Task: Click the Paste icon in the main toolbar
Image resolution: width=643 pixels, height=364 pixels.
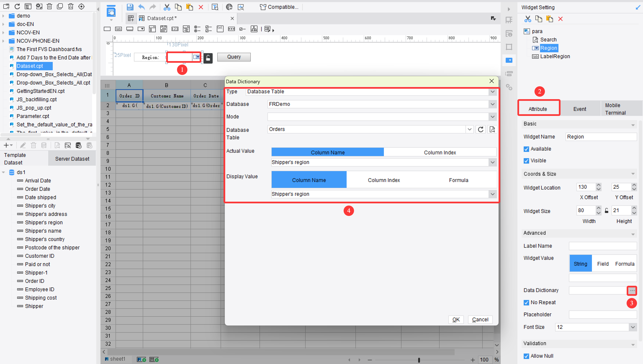Action: pyautogui.click(x=190, y=7)
